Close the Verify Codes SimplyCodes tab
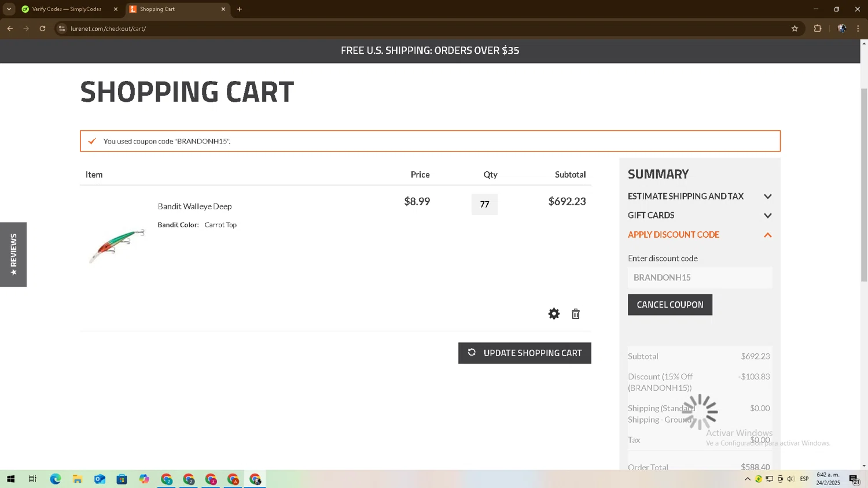Screen dimensions: 868x488 click(x=116, y=9)
